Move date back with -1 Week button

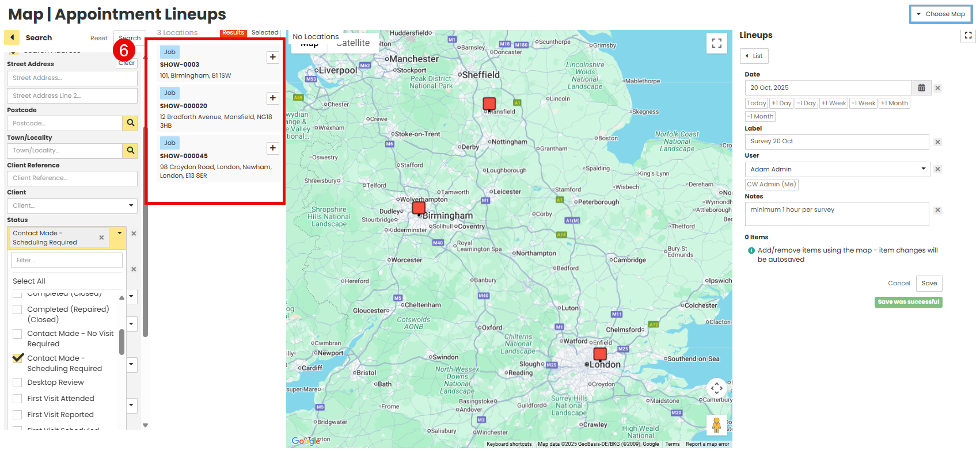(864, 104)
